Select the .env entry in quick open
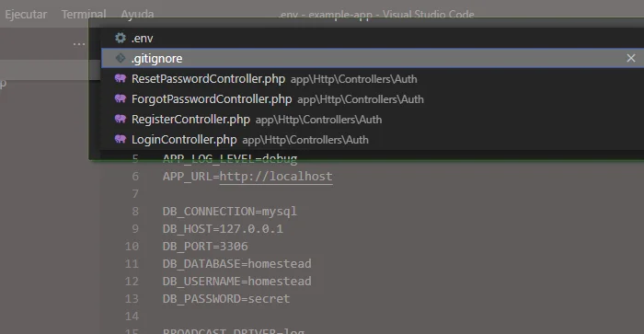Image resolution: width=644 pixels, height=334 pixels. click(x=372, y=39)
